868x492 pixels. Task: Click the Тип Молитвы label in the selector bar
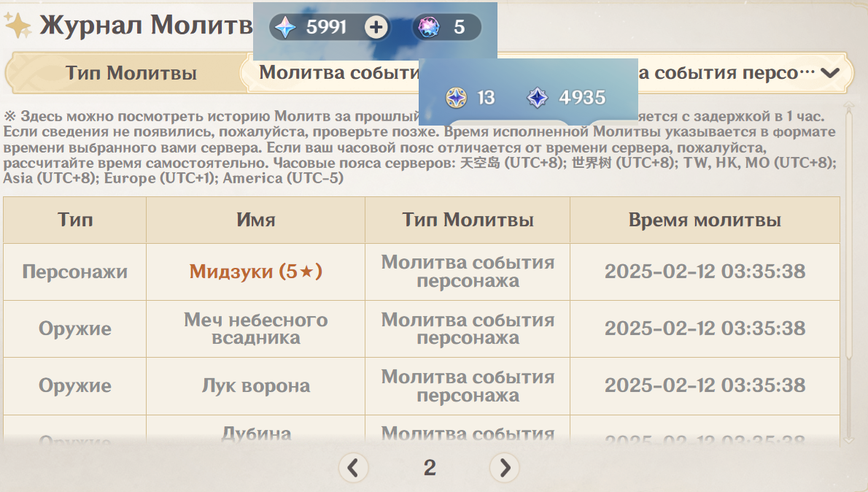pos(131,73)
